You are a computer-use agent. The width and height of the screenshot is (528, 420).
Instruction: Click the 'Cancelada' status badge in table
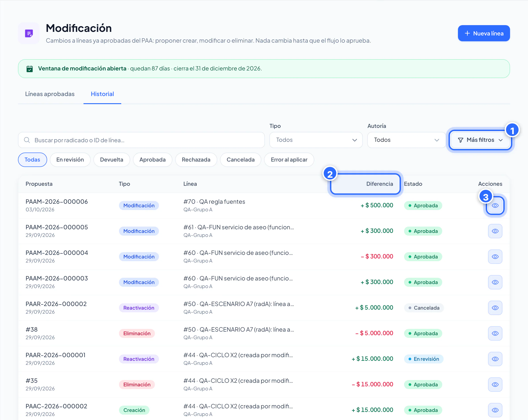pyautogui.click(x=424, y=308)
